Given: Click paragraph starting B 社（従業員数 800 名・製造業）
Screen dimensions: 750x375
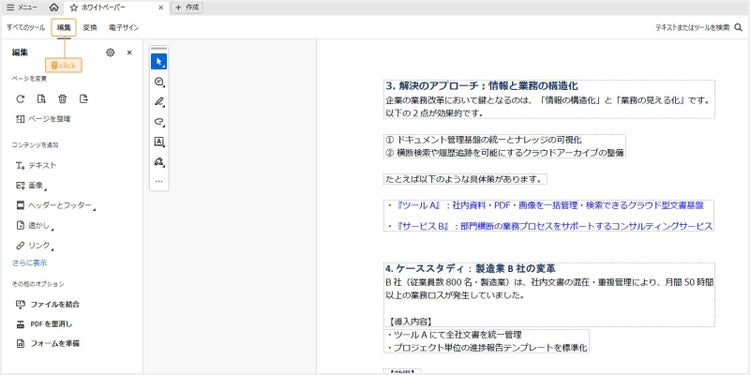Looking at the screenshot, I should (550, 288).
